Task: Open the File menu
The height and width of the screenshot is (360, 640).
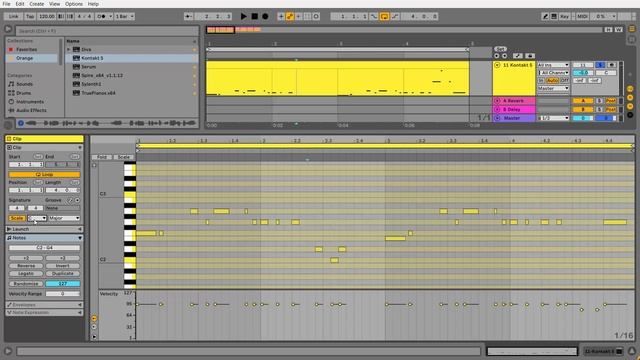Action: (7, 4)
